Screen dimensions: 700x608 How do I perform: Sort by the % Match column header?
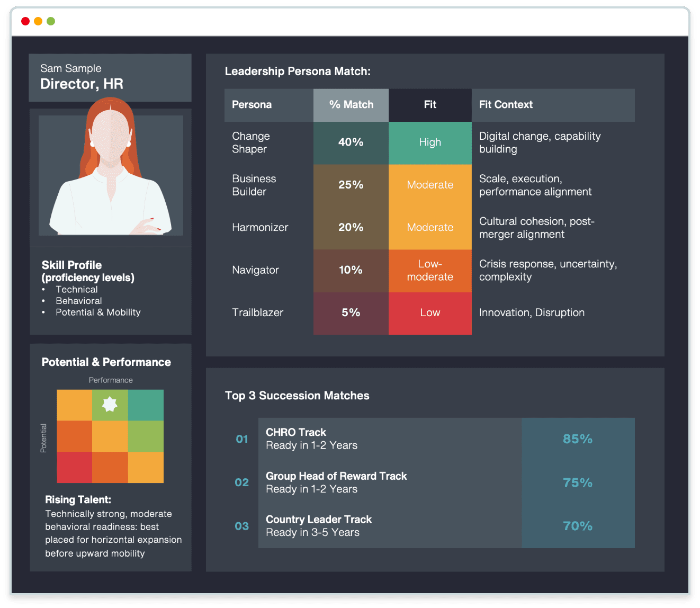[x=351, y=104]
